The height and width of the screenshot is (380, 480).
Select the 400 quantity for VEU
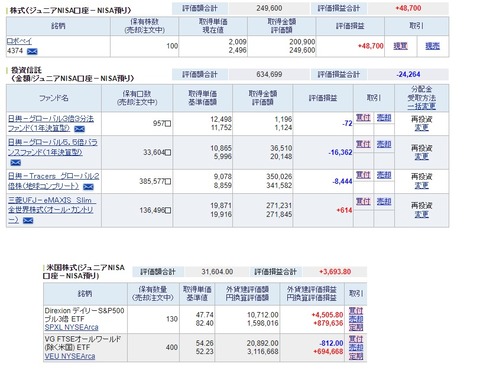click(172, 347)
